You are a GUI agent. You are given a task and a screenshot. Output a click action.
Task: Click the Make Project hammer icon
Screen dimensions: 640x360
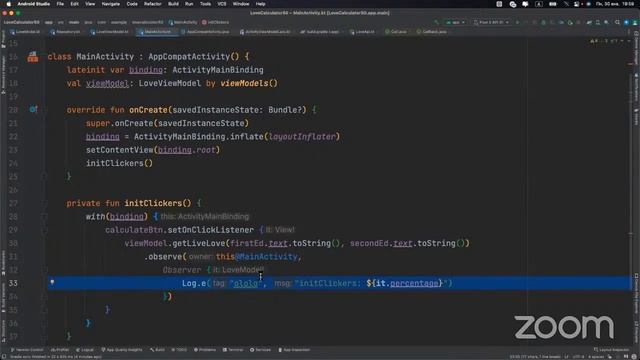(437, 22)
